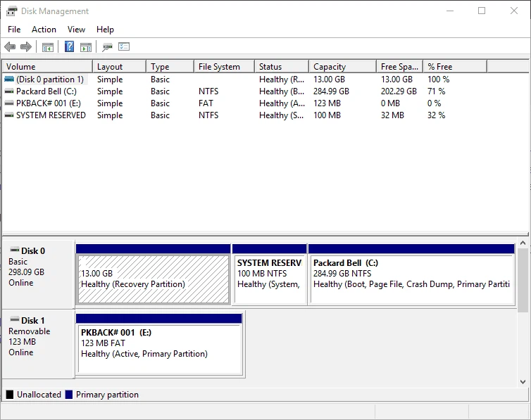Select Packard Bell (C:) row in volume list

point(46,91)
